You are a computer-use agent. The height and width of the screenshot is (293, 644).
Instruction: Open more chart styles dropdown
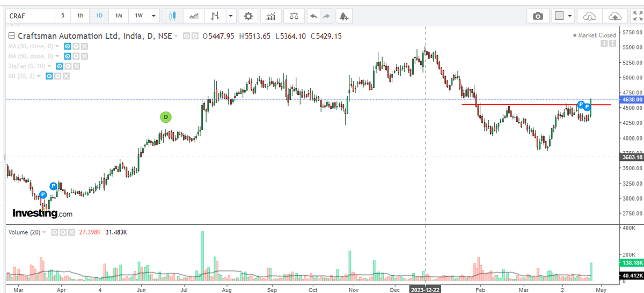[231, 16]
